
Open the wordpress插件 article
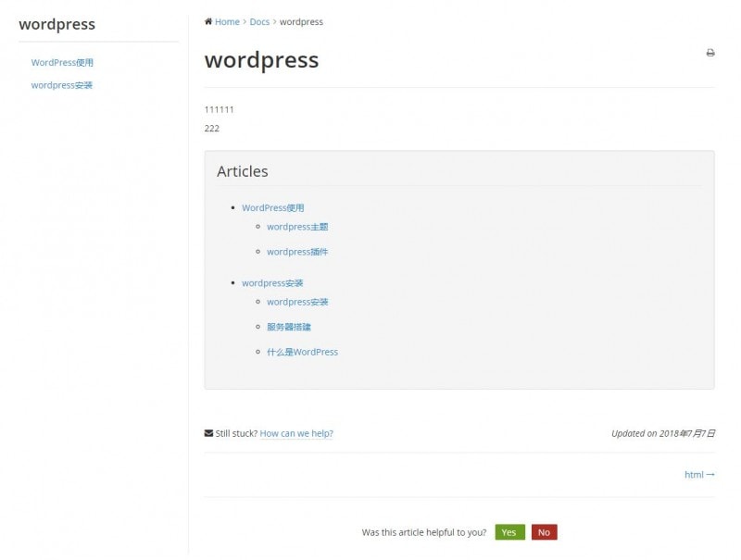point(297,252)
